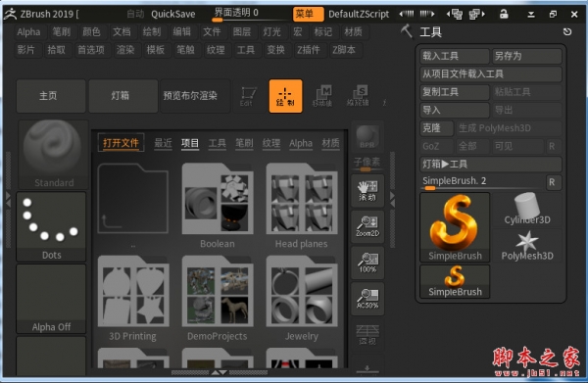Click the 100% actual size icon
Screen dimensions: 588x383
(367, 263)
